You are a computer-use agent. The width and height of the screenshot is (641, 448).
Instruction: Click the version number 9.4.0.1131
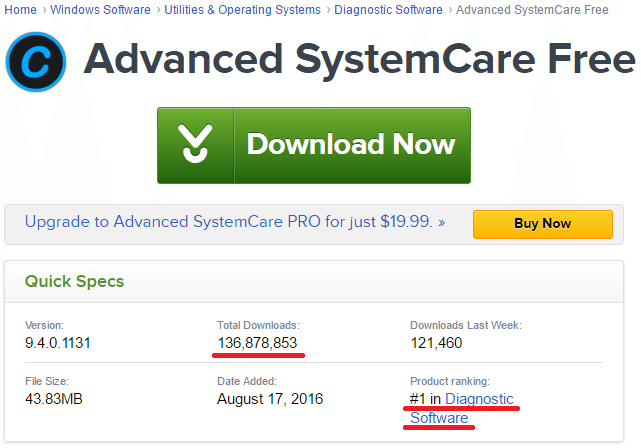58,343
